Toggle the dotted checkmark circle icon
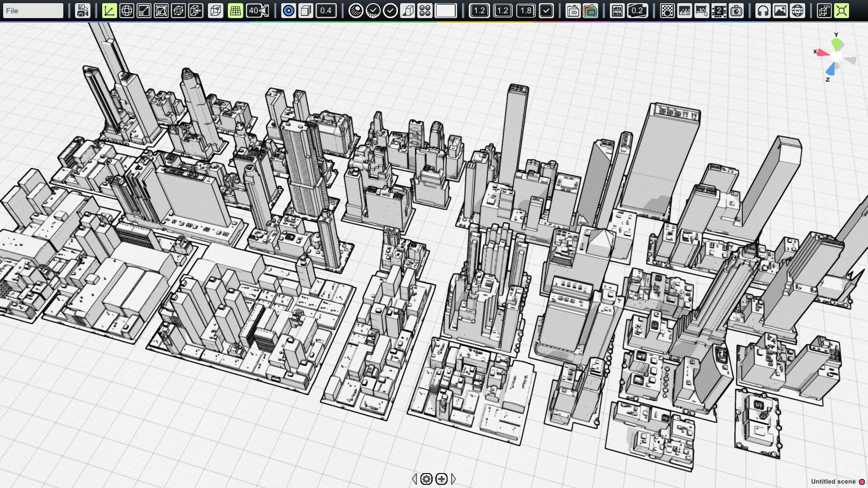This screenshot has height=488, width=868. [x=373, y=10]
